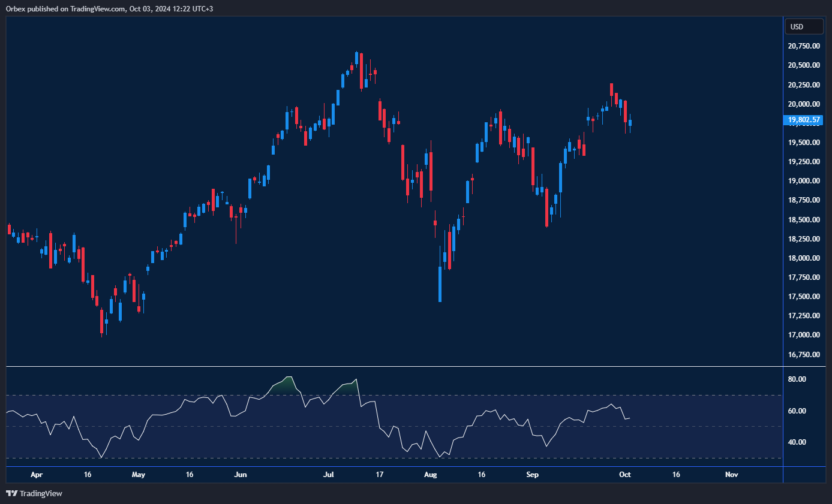
Task: Toggle the dashed 70 RSI threshold line
Action: click(x=390, y=396)
